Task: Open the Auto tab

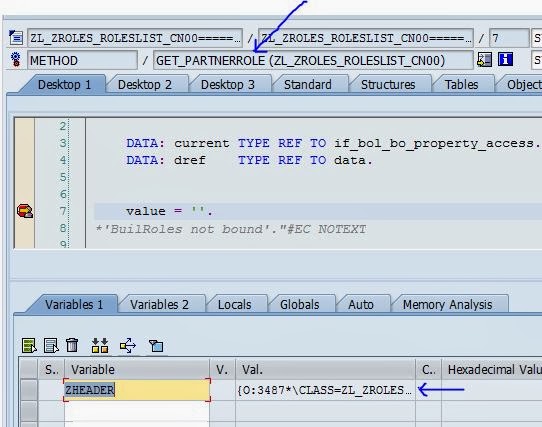Action: tap(361, 305)
